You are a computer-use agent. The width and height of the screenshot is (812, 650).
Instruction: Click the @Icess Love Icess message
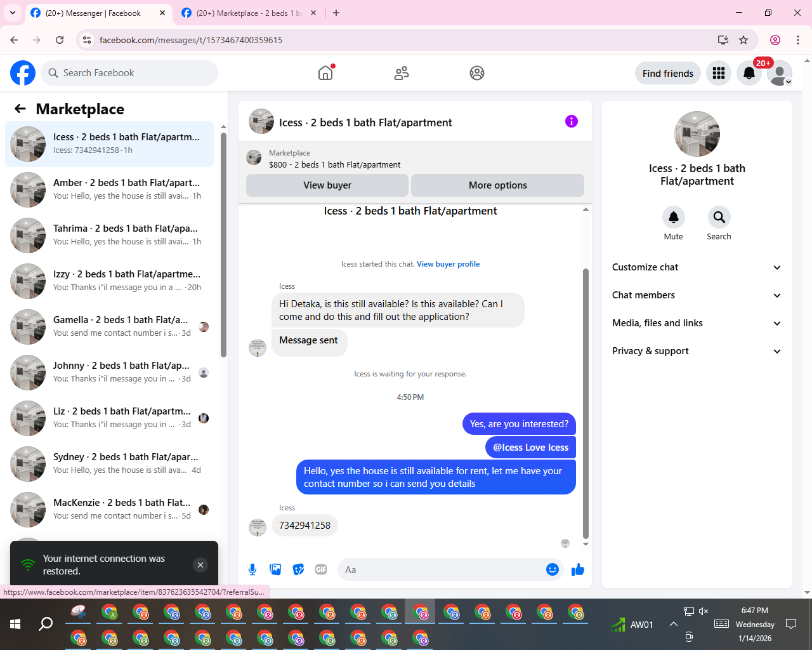click(x=530, y=448)
